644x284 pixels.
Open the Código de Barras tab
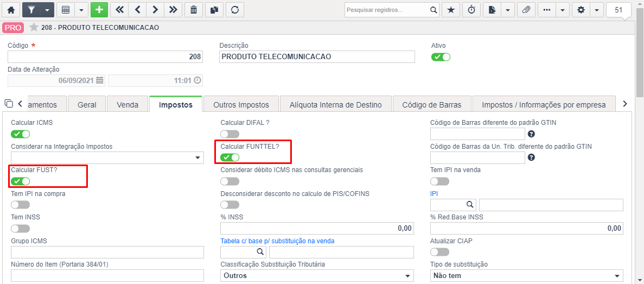432,105
